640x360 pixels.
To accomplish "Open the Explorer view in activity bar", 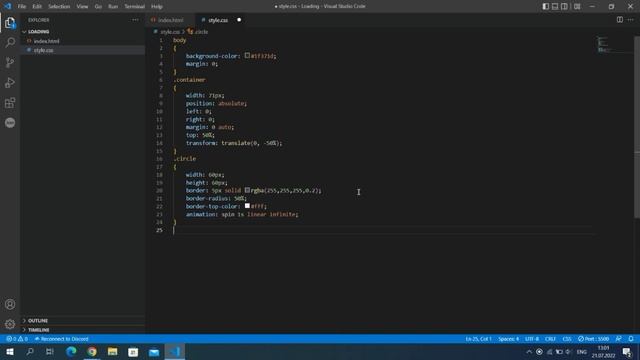I will click(x=10, y=22).
